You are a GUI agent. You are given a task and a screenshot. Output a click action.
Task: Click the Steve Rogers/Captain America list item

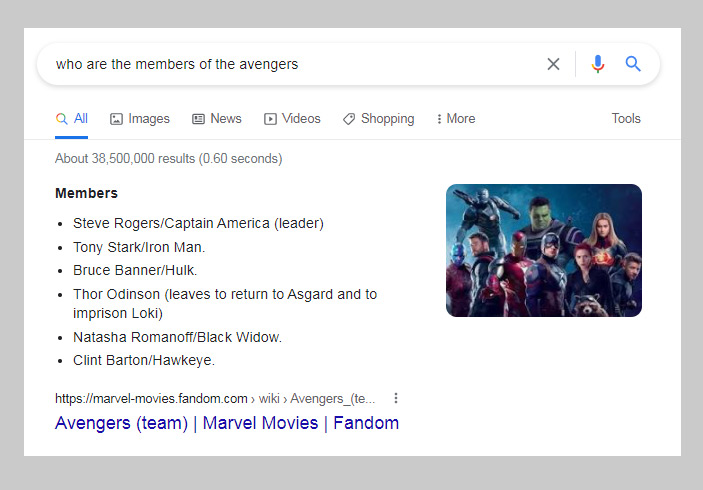(x=198, y=223)
